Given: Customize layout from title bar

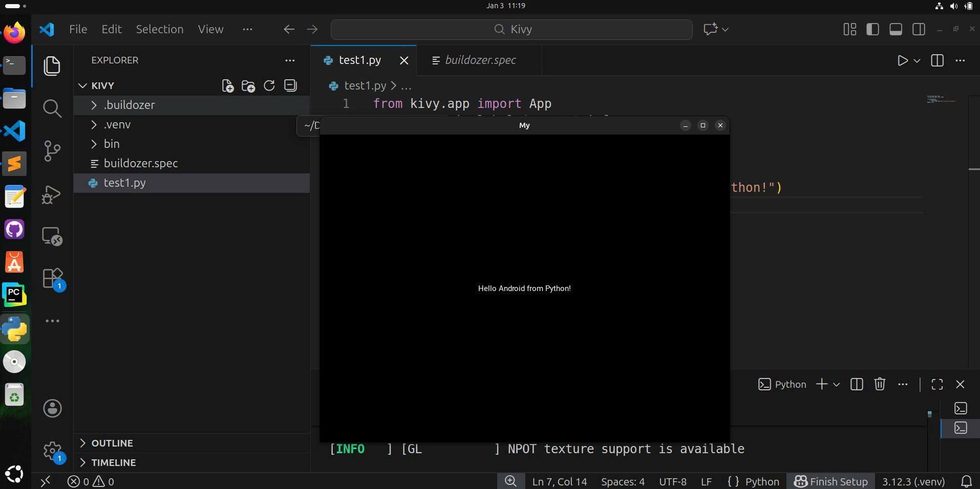Looking at the screenshot, I should (849, 29).
